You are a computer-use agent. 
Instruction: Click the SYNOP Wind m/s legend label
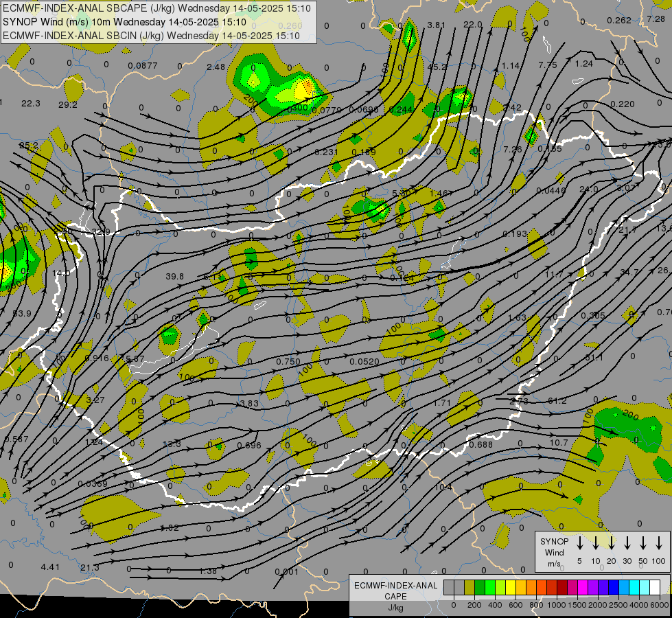(x=554, y=552)
